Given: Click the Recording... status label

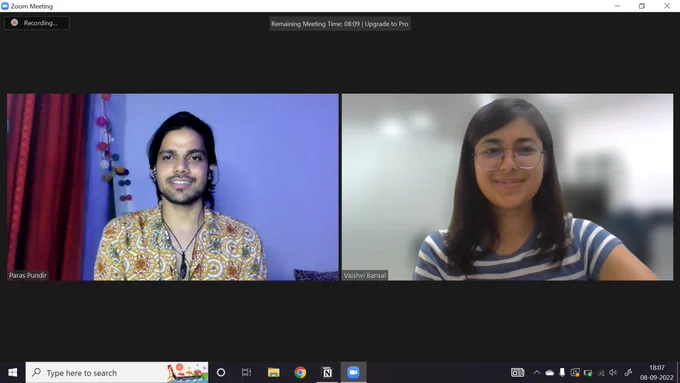Looking at the screenshot, I should 40,23.
